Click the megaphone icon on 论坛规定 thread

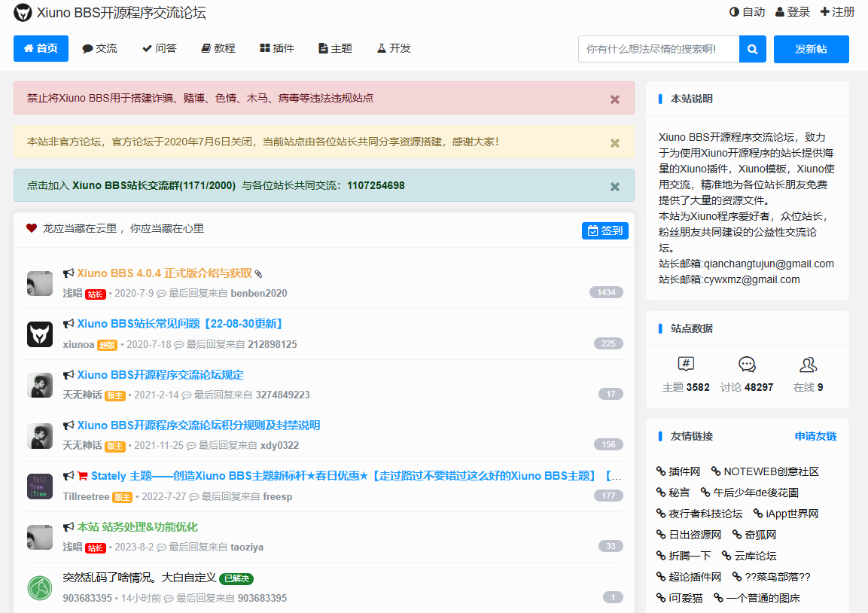(69, 375)
